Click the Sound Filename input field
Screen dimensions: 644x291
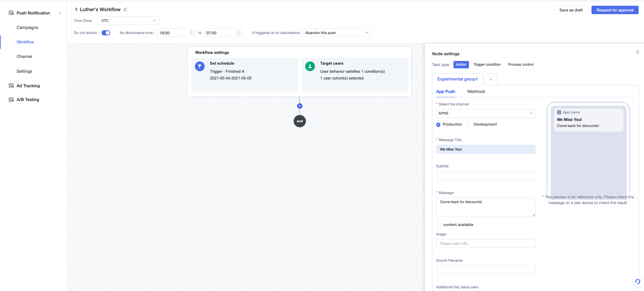486,270
